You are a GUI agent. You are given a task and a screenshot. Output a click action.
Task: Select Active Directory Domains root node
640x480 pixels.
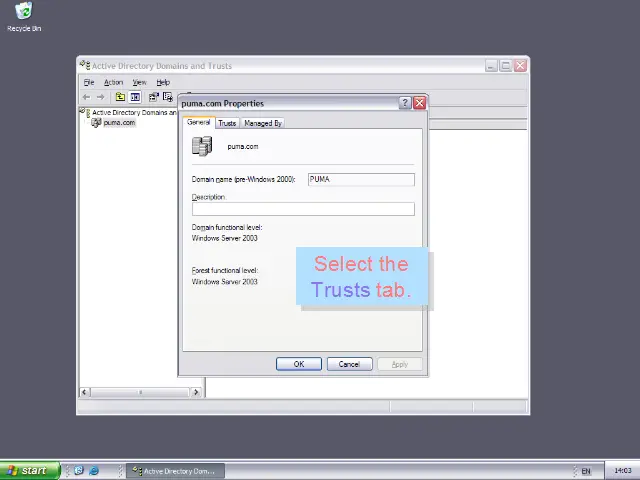tap(133, 112)
